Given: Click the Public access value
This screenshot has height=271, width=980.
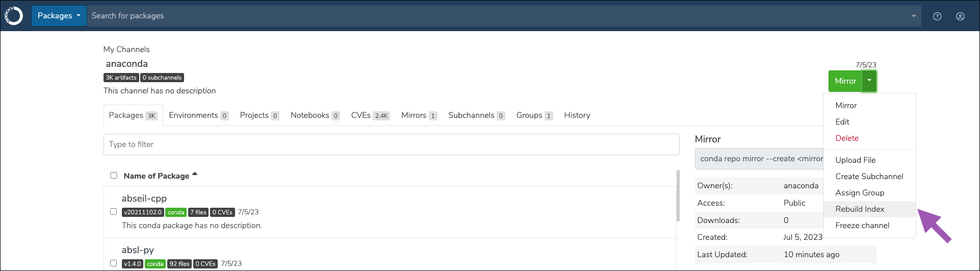Looking at the screenshot, I should 794,203.
